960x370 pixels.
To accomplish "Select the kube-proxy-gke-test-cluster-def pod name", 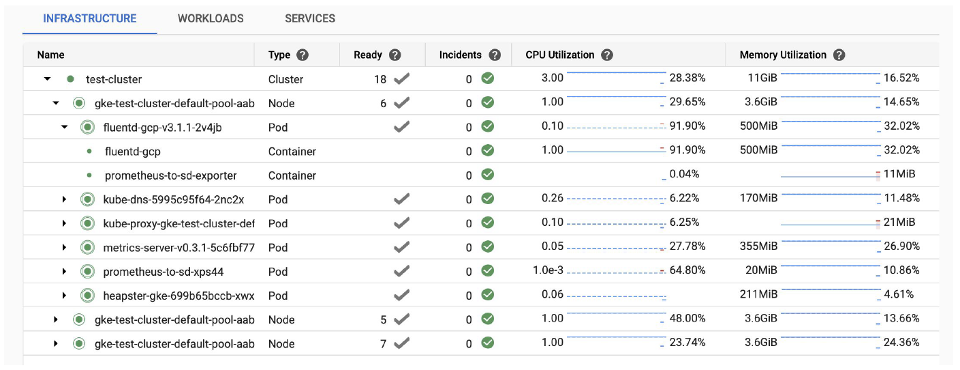I will click(x=179, y=223).
